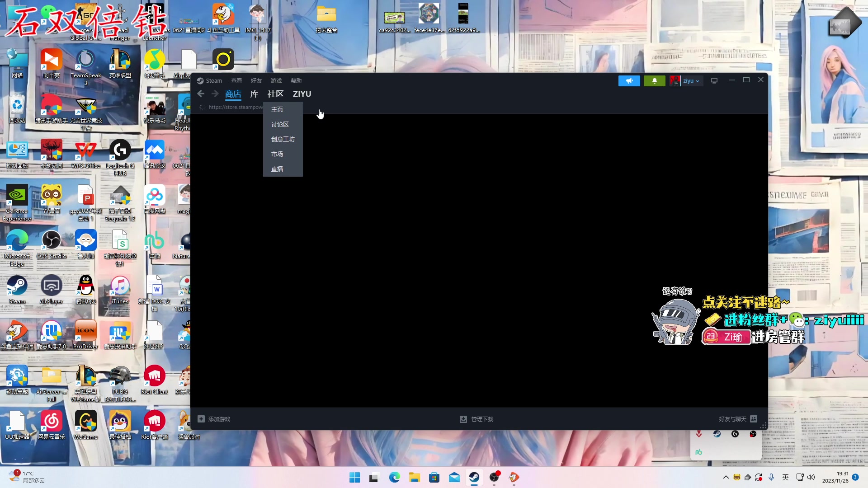Open Steam desktop shortcut
Image resolution: width=868 pixels, height=488 pixels.
coord(17,290)
